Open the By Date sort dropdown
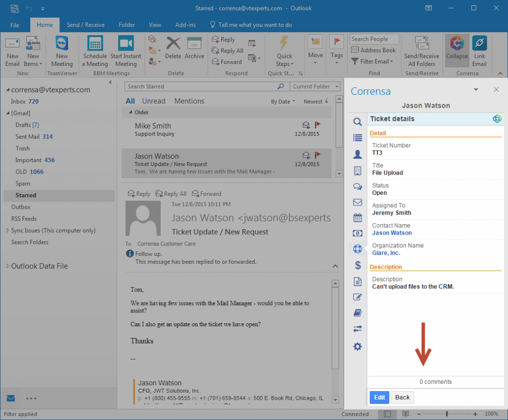The height and width of the screenshot is (420, 508). pos(283,102)
